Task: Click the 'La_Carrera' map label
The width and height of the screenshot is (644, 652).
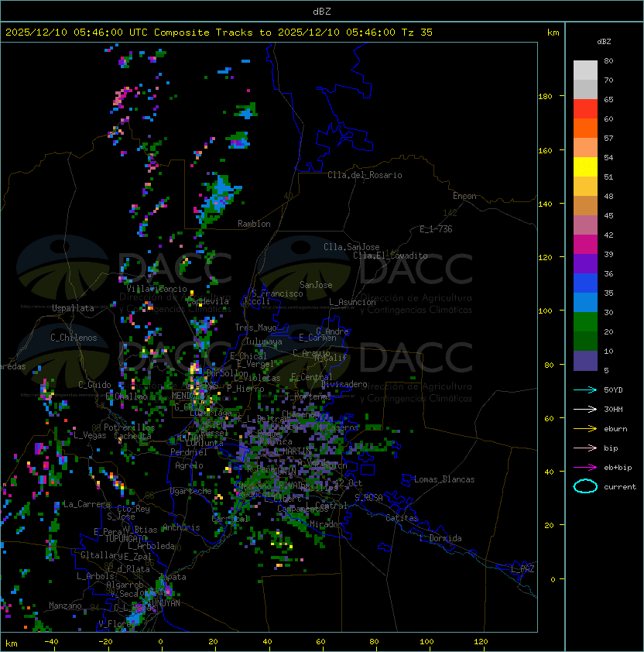Action: [87, 504]
